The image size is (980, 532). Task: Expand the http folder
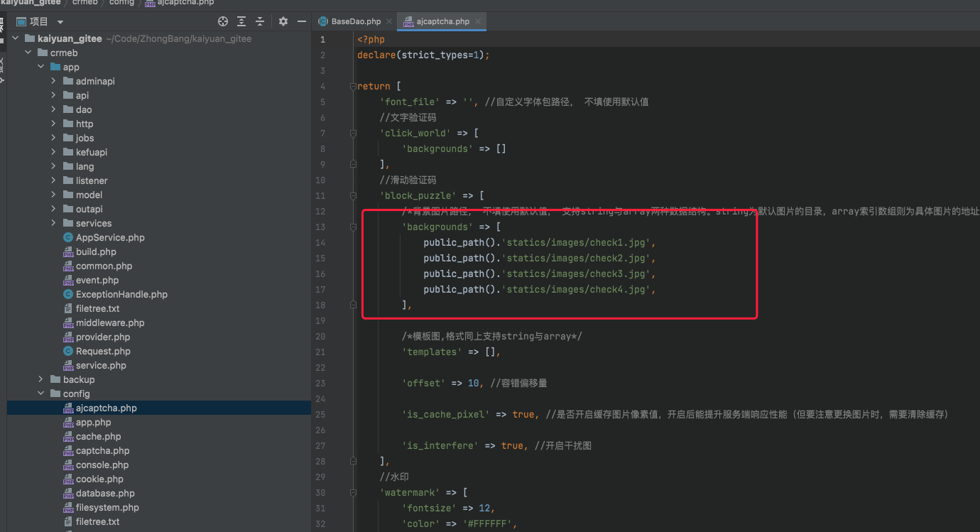54,124
